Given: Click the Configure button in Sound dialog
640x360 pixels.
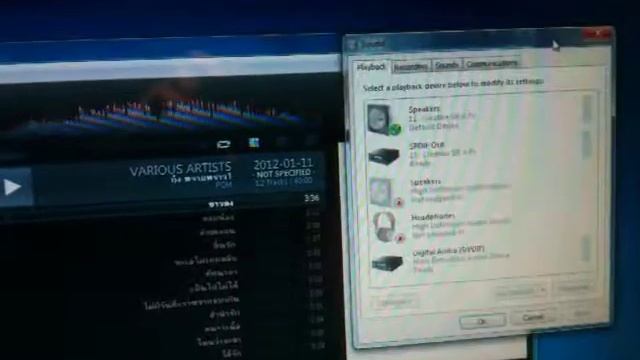Looking at the screenshot, I should (394, 302).
